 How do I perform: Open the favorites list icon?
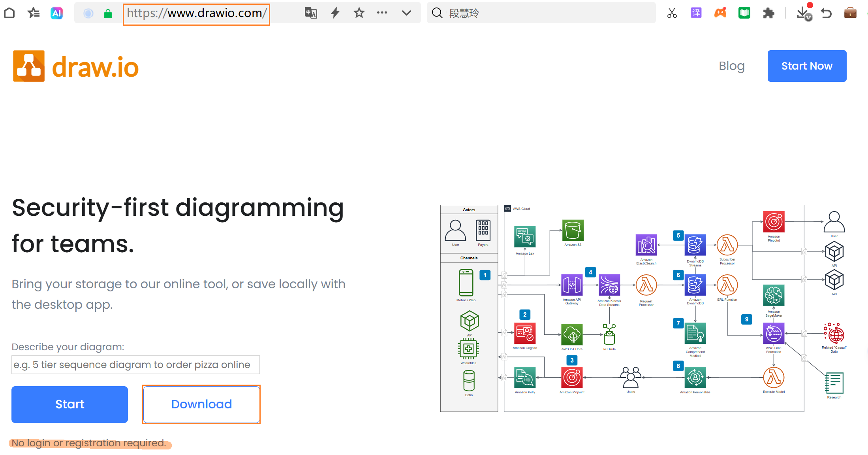tap(34, 13)
